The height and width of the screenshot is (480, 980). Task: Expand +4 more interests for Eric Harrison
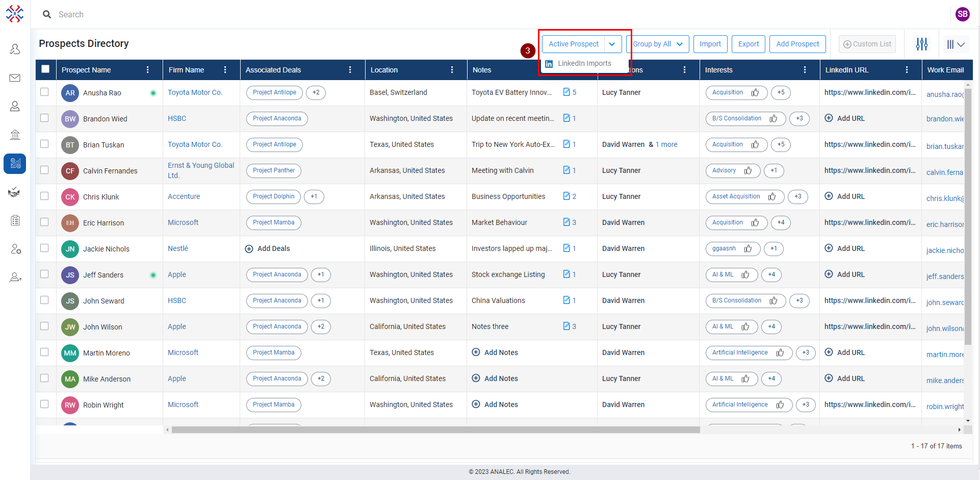click(x=781, y=222)
